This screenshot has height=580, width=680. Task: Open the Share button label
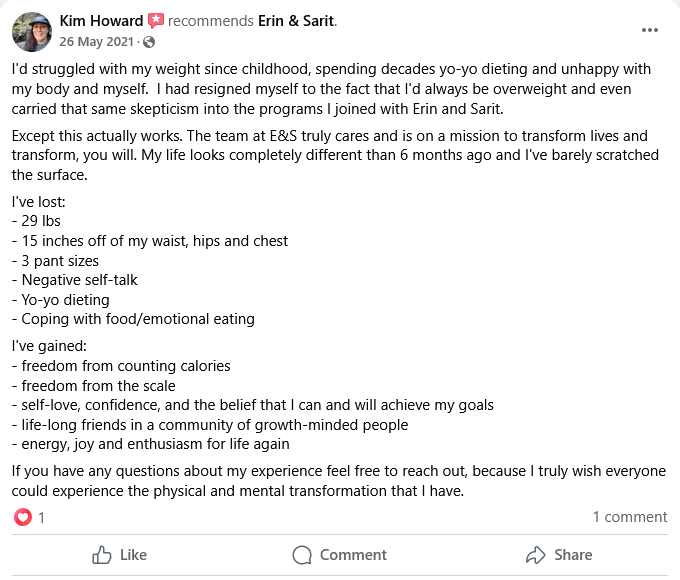tap(573, 555)
